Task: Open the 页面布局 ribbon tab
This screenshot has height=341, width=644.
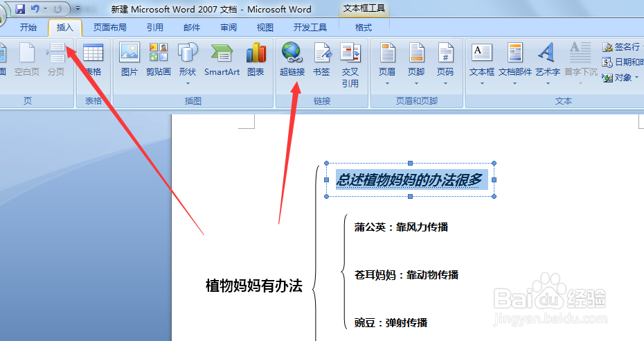Action: 109,28
